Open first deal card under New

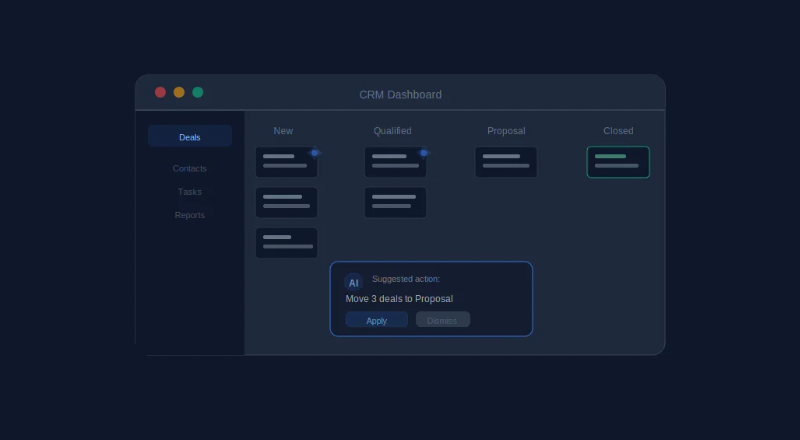coord(287,162)
